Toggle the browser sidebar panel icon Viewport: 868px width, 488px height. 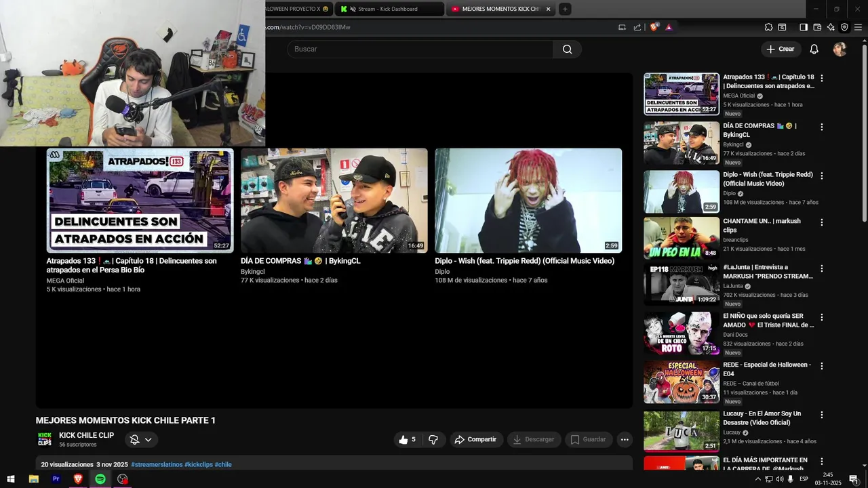(x=804, y=27)
